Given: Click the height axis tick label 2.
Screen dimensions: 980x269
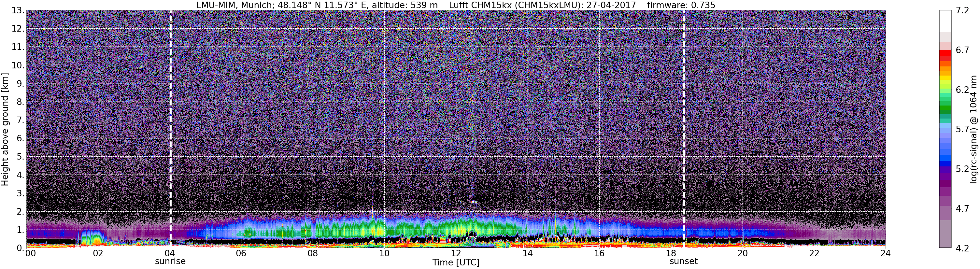Looking at the screenshot, I should (x=21, y=212).
